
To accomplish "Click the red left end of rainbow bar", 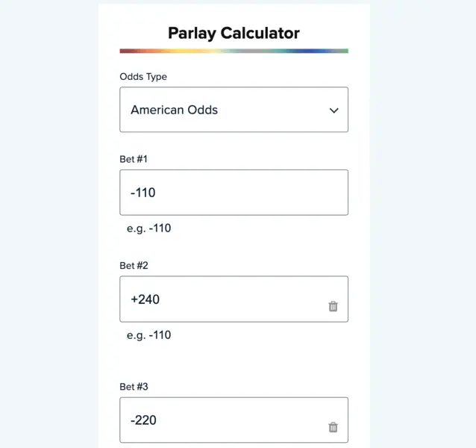I will point(128,51).
